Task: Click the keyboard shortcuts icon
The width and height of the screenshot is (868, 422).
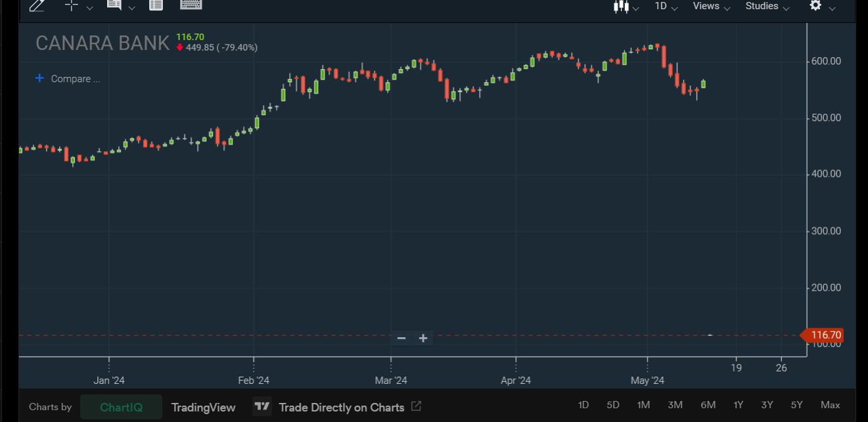Action: pos(191,5)
